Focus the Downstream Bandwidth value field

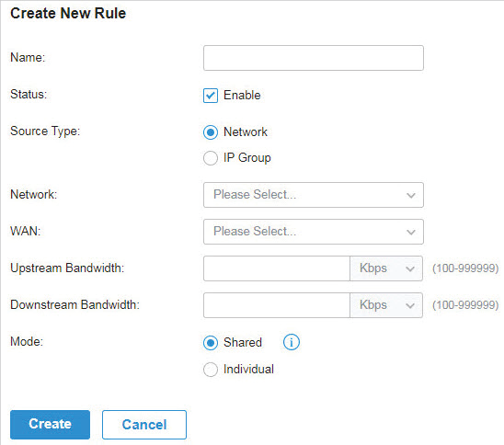[x=277, y=305]
